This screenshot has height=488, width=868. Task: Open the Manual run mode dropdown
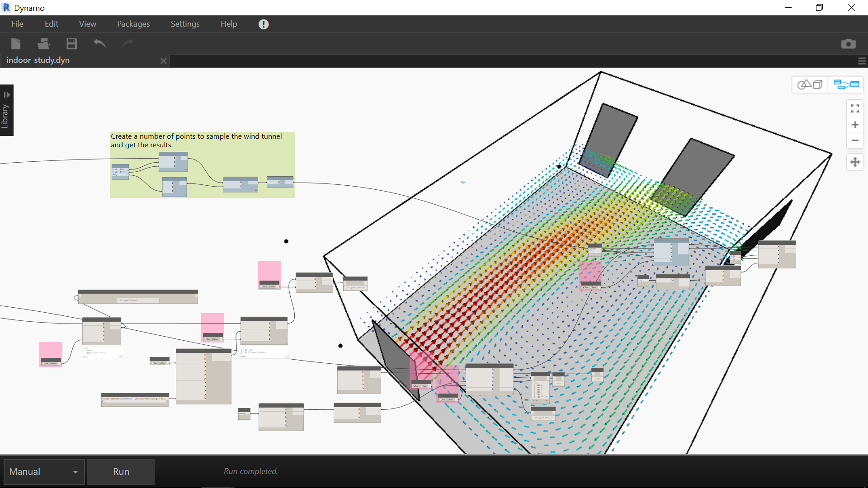coord(44,472)
